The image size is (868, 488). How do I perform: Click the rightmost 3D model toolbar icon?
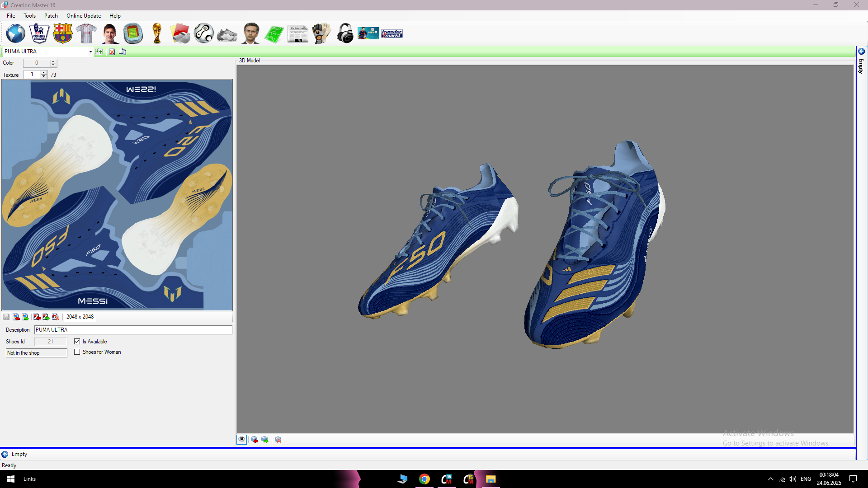(278, 440)
